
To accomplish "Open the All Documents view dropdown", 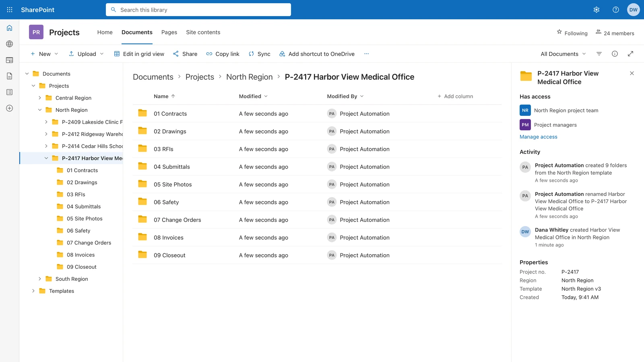I will [563, 54].
